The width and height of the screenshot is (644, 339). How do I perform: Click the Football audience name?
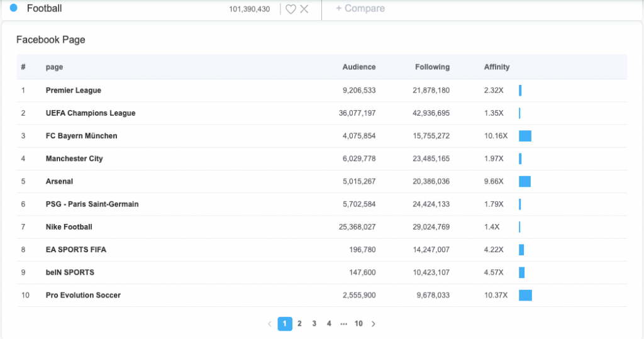click(45, 8)
